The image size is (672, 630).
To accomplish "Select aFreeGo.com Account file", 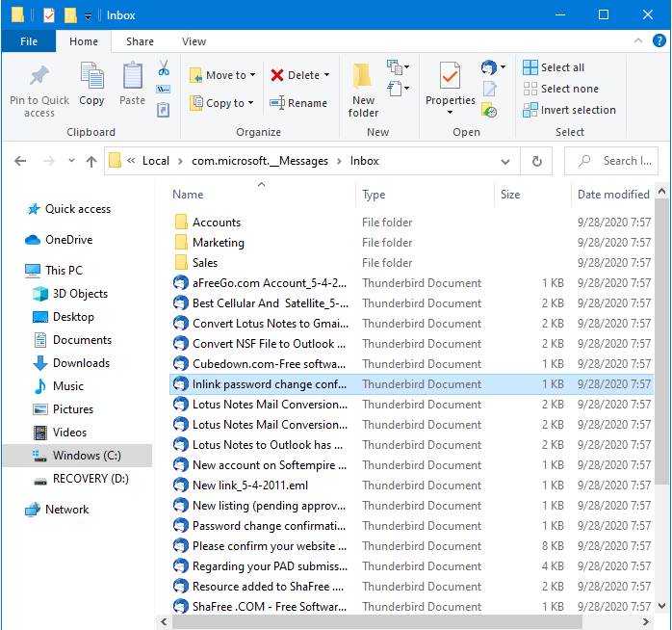I will click(x=270, y=283).
